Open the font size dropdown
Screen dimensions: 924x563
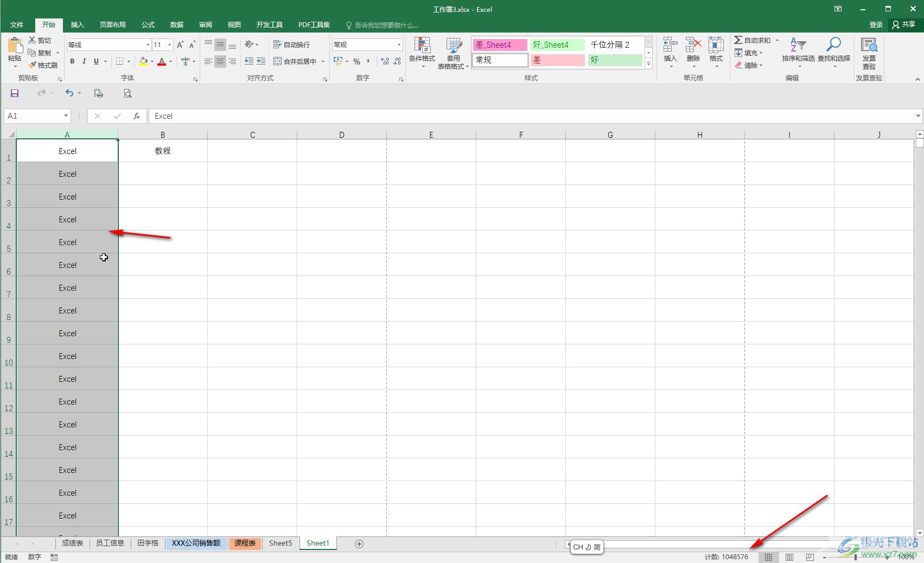click(x=170, y=44)
